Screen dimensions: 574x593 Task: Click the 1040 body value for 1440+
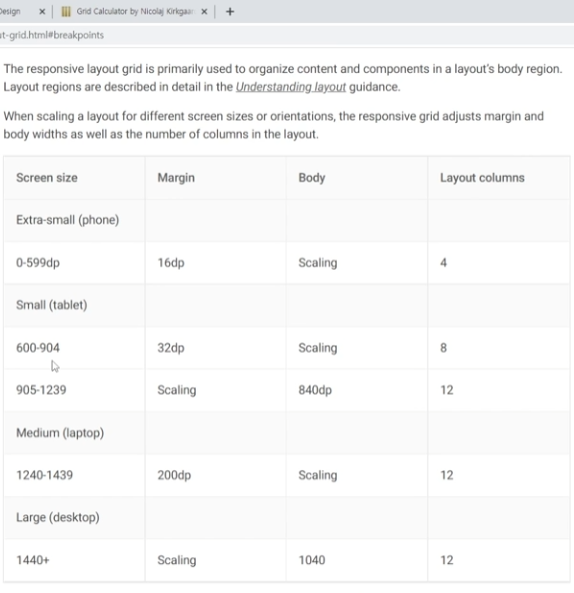click(x=312, y=560)
